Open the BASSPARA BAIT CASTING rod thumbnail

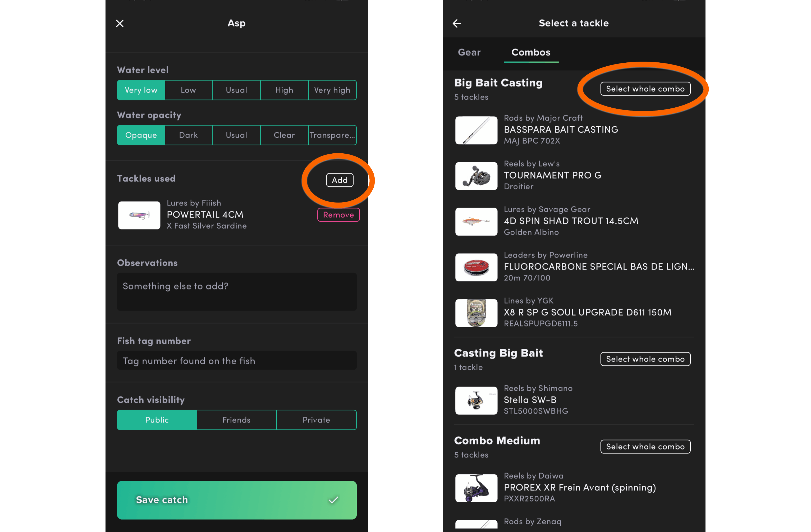point(476,130)
